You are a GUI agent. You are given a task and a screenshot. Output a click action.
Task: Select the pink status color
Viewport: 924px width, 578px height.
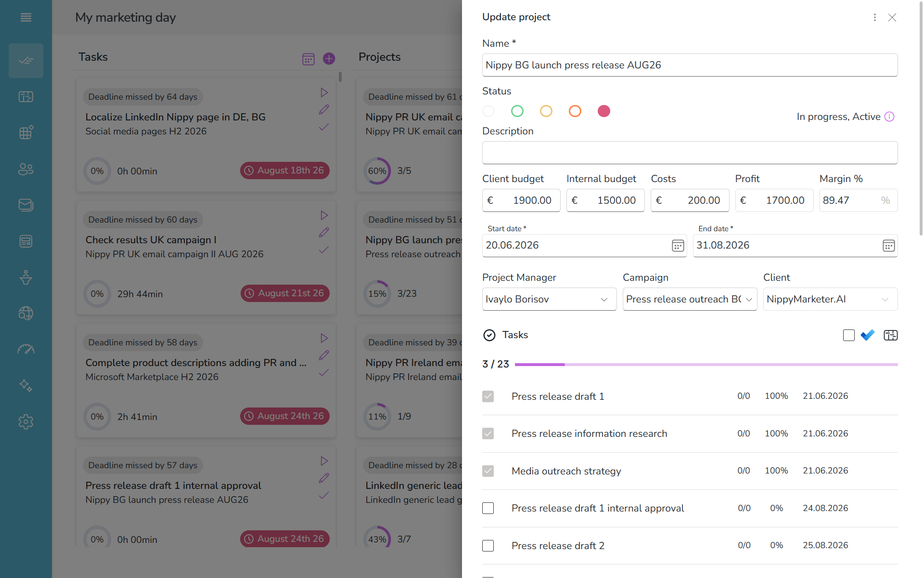604,111
